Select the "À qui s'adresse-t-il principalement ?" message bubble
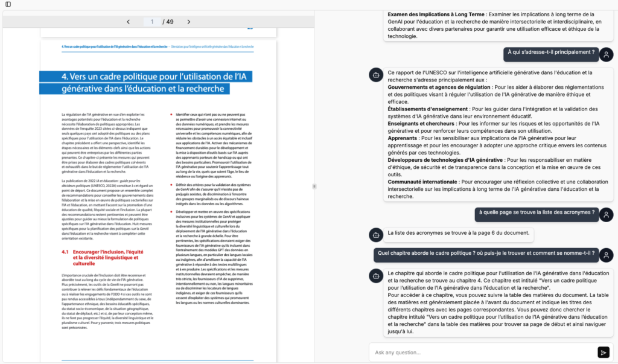The image size is (618, 364). click(549, 53)
